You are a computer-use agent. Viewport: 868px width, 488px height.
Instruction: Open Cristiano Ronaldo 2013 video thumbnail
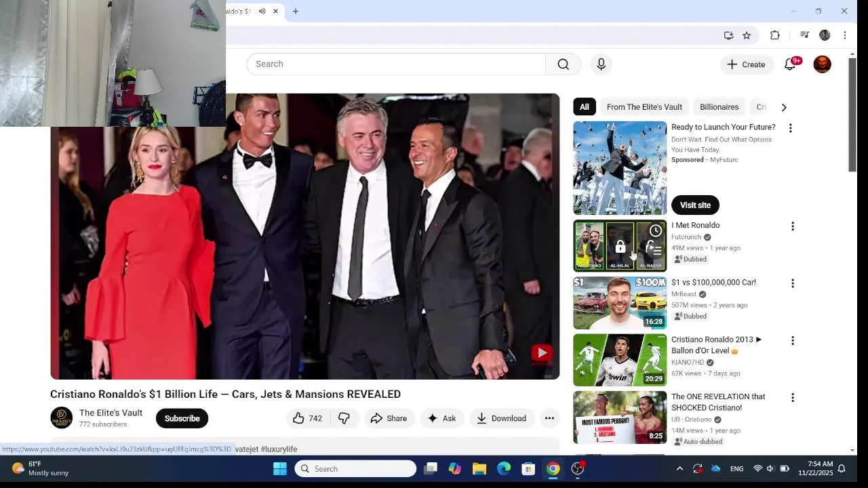point(620,360)
